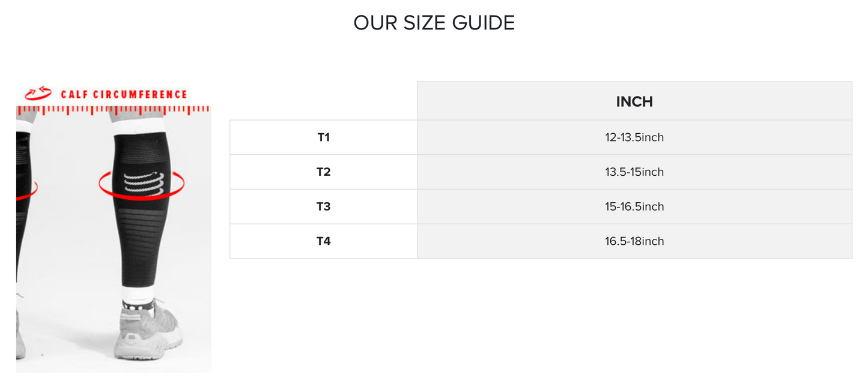868x387 pixels.
Task: Click the 13.5-15inch measurement cell
Action: [x=634, y=172]
